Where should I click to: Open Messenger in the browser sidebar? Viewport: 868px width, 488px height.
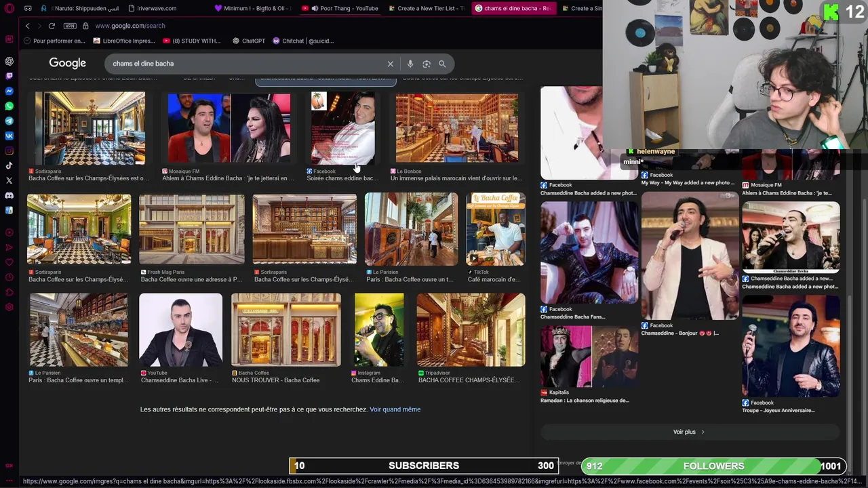[x=9, y=91]
